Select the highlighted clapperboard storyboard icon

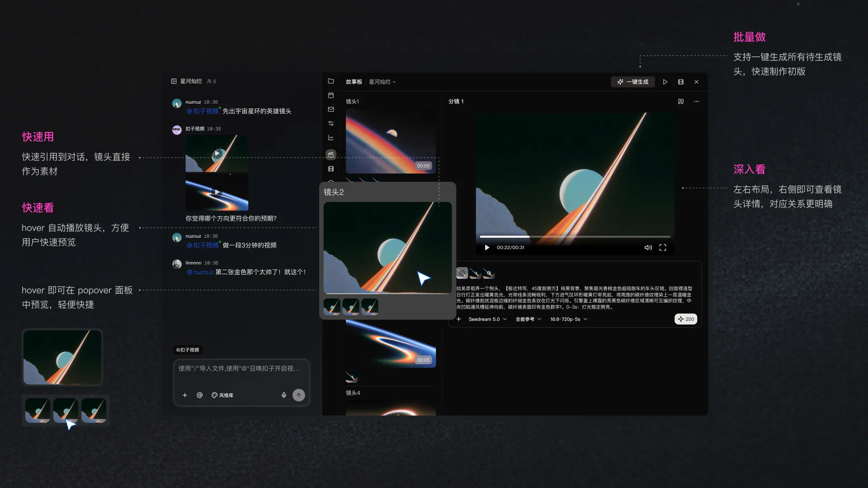331,155
